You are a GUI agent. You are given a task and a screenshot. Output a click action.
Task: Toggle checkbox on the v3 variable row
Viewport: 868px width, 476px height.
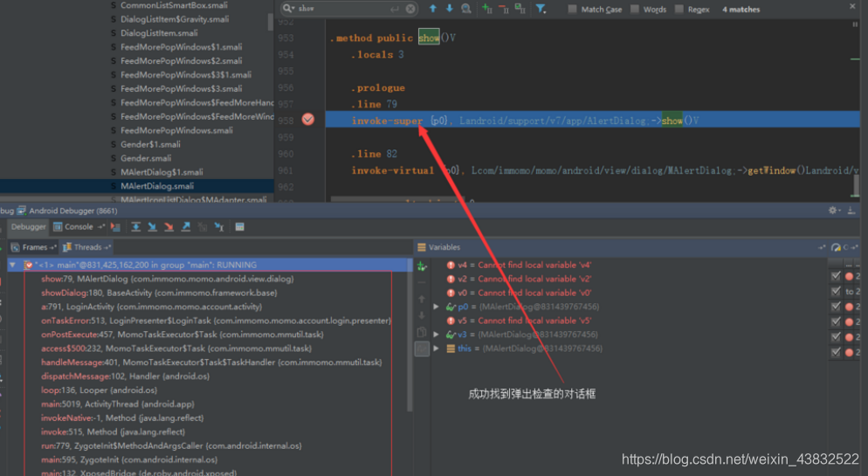pos(836,336)
